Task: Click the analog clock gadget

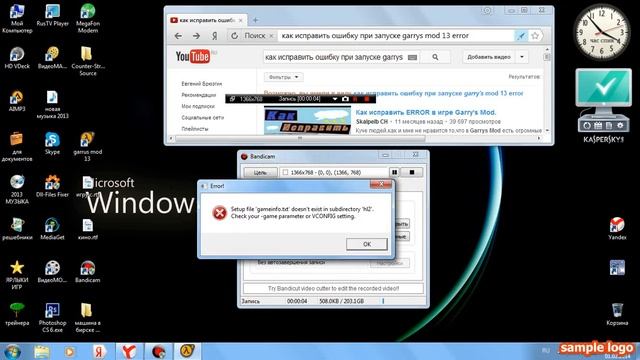Action: click(x=602, y=33)
